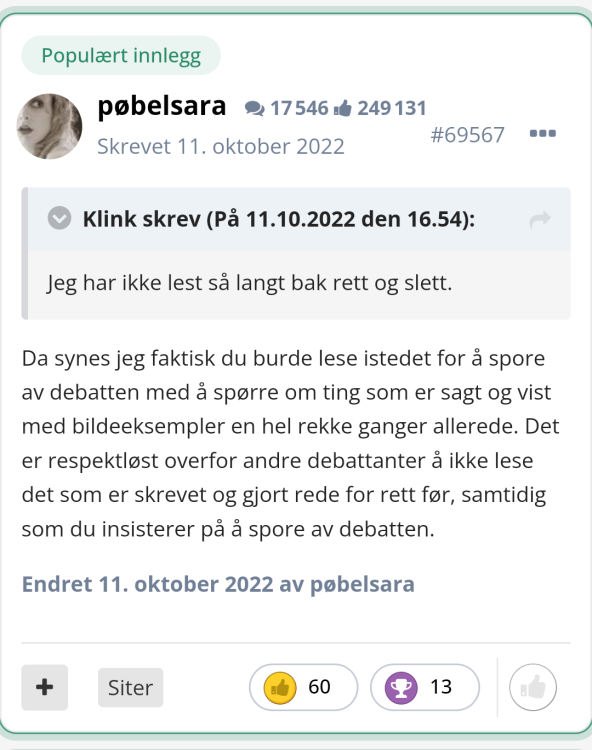
Task: Click the thumbs-up reputation icon beside 249 131
Action: point(342,109)
